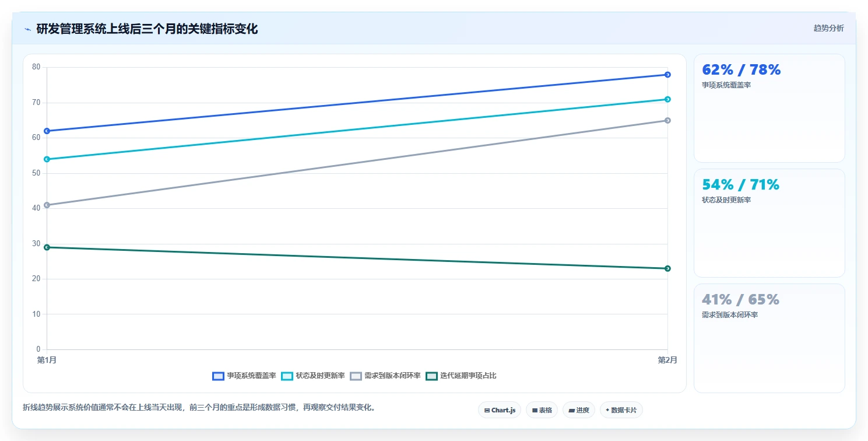Screen dimensions: 868x441
Task: Click the 第1月 x-axis label
Action: (47, 360)
